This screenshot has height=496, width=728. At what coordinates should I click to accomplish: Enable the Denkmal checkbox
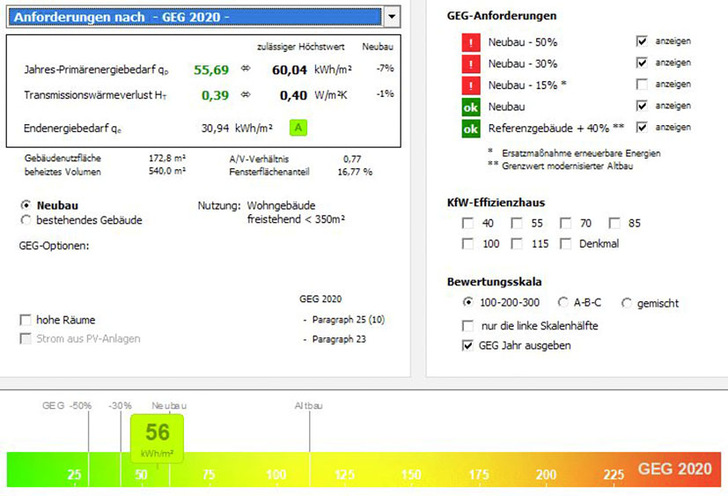pyautogui.click(x=567, y=244)
